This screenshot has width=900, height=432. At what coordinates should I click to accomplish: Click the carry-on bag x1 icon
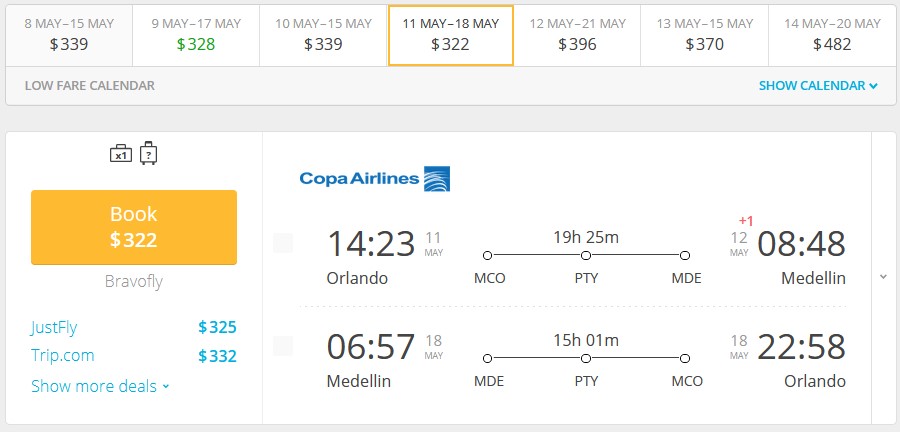[121, 154]
